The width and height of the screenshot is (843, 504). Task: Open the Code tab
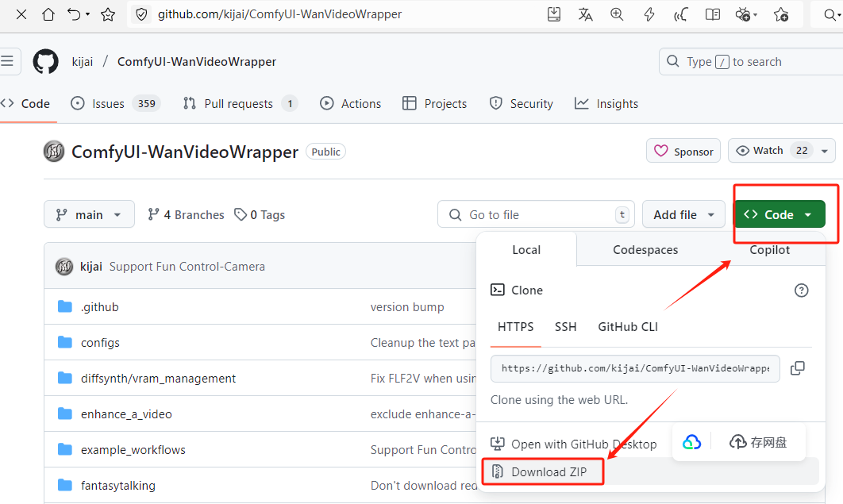click(x=26, y=104)
